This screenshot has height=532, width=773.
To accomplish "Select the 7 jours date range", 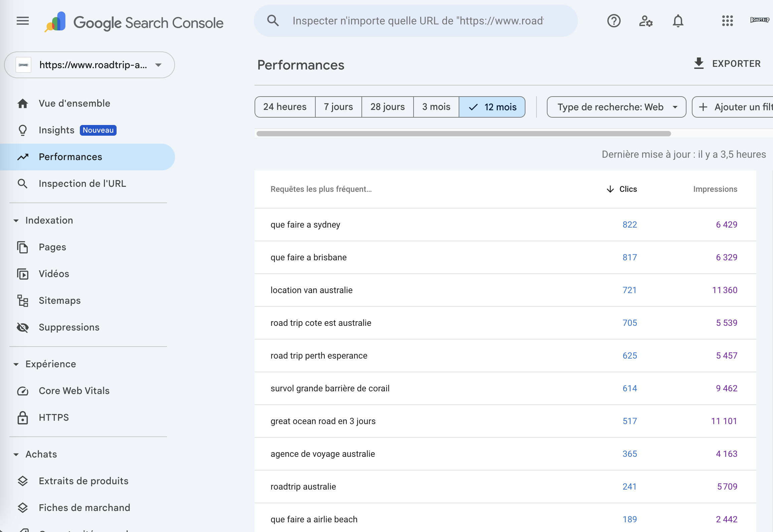I will (x=338, y=107).
